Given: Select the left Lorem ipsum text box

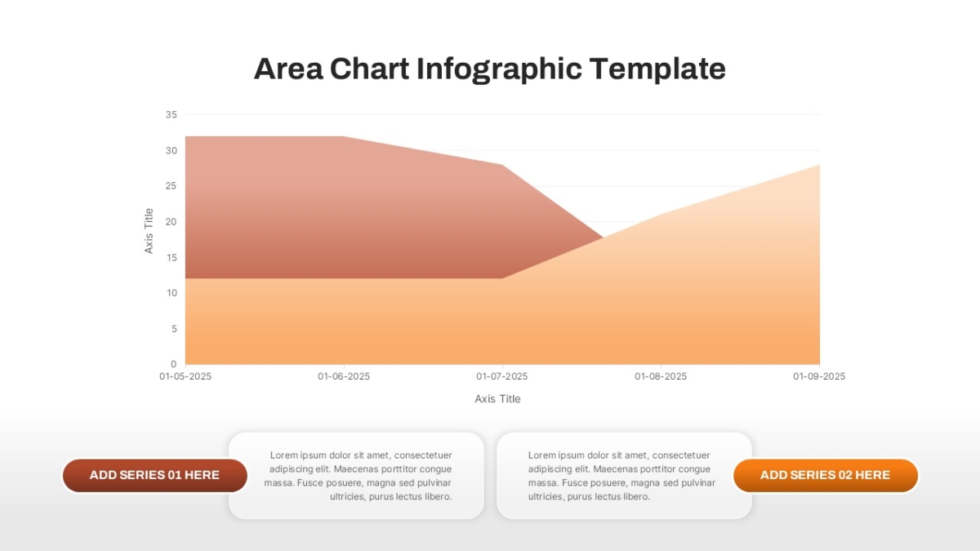Looking at the screenshot, I should click(x=357, y=476).
